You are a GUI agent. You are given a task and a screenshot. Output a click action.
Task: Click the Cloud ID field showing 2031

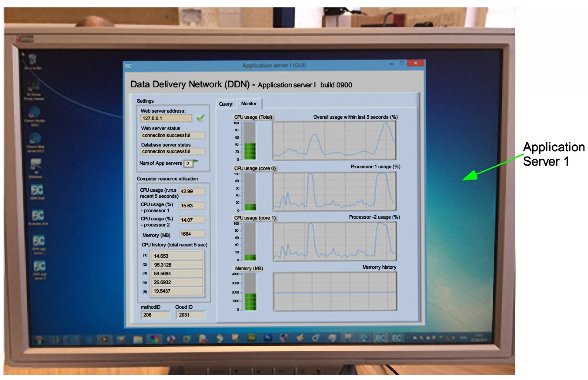[x=191, y=315]
